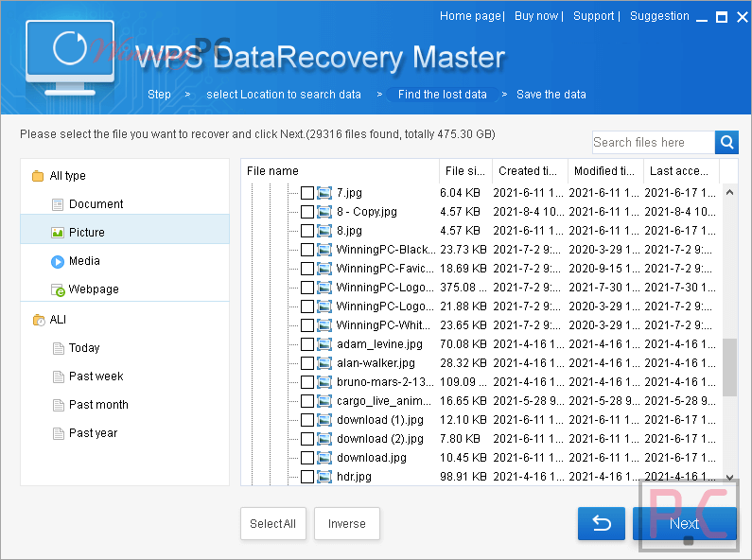Open the Suggestion link
The height and width of the screenshot is (560, 752).
click(x=659, y=16)
